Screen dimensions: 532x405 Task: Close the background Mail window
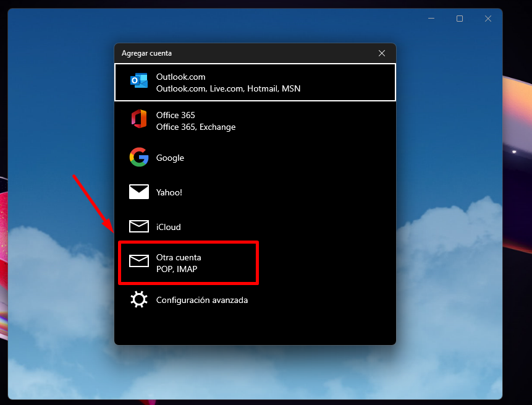[x=488, y=19]
